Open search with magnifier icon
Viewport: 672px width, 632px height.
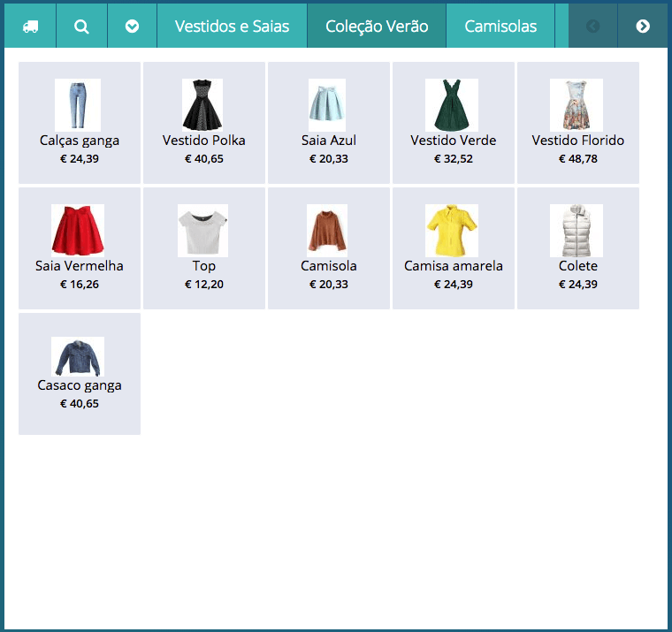tap(81, 27)
